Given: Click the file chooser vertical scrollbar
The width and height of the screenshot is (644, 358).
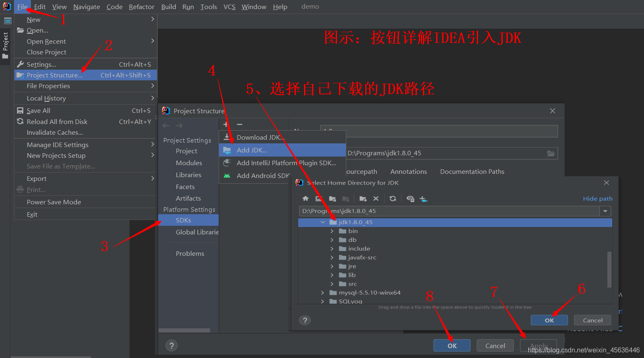Looking at the screenshot, I should 609,269.
